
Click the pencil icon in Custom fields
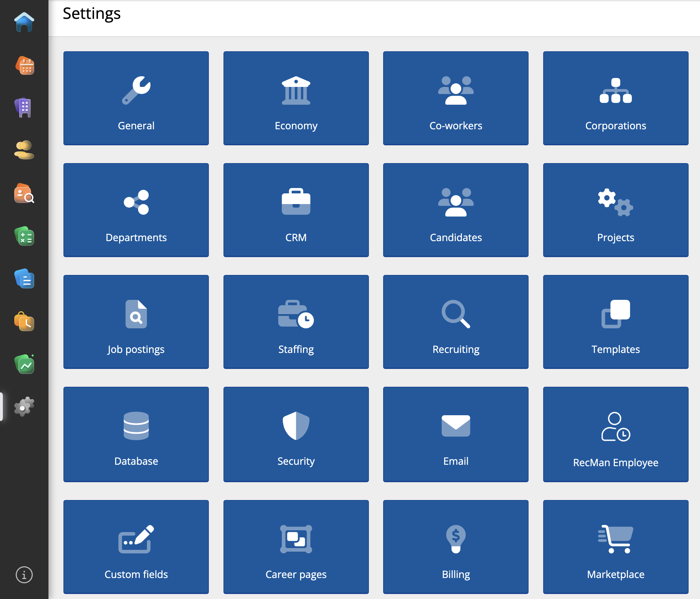(136, 539)
